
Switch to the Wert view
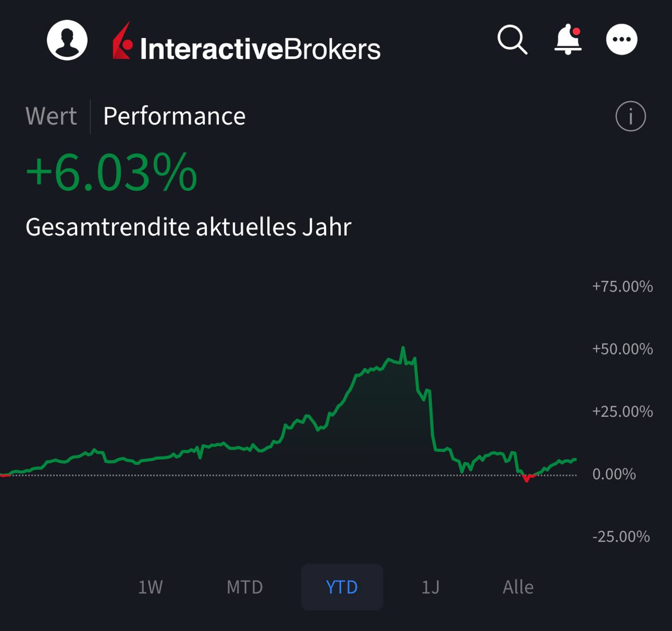point(51,116)
